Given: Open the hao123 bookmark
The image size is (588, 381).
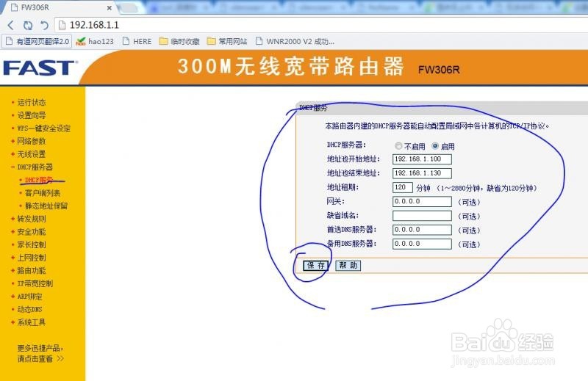Looking at the screenshot, I should (x=95, y=41).
